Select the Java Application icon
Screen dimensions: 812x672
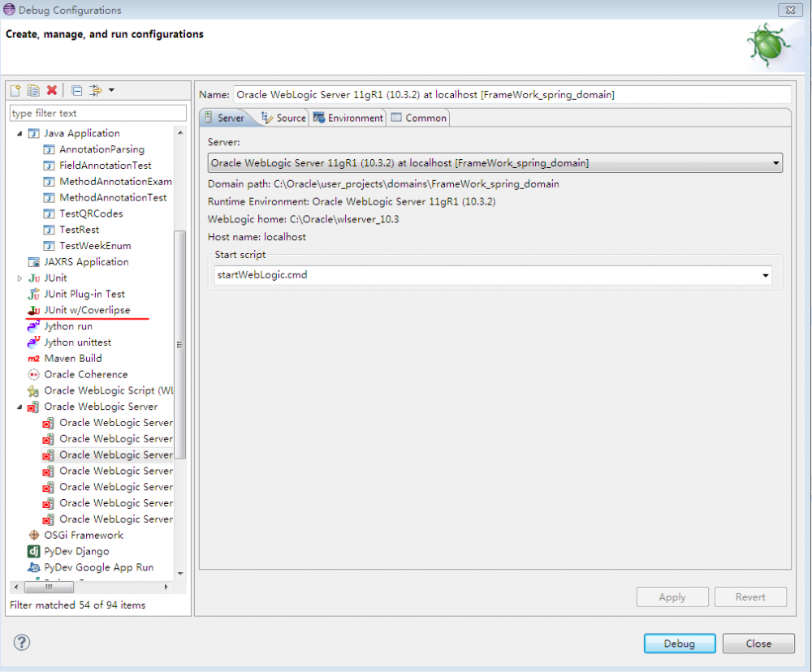pos(33,134)
